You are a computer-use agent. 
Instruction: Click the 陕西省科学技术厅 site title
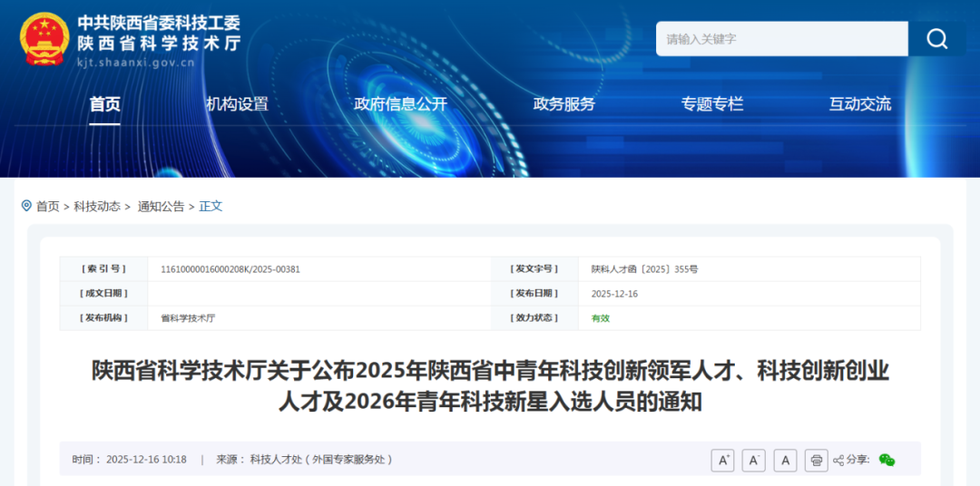pyautogui.click(x=159, y=44)
